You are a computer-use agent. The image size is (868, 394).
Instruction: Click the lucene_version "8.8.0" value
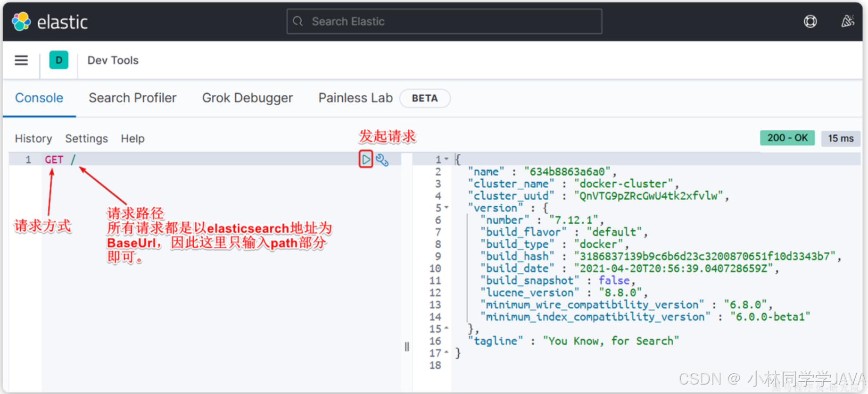pyautogui.click(x=620, y=293)
